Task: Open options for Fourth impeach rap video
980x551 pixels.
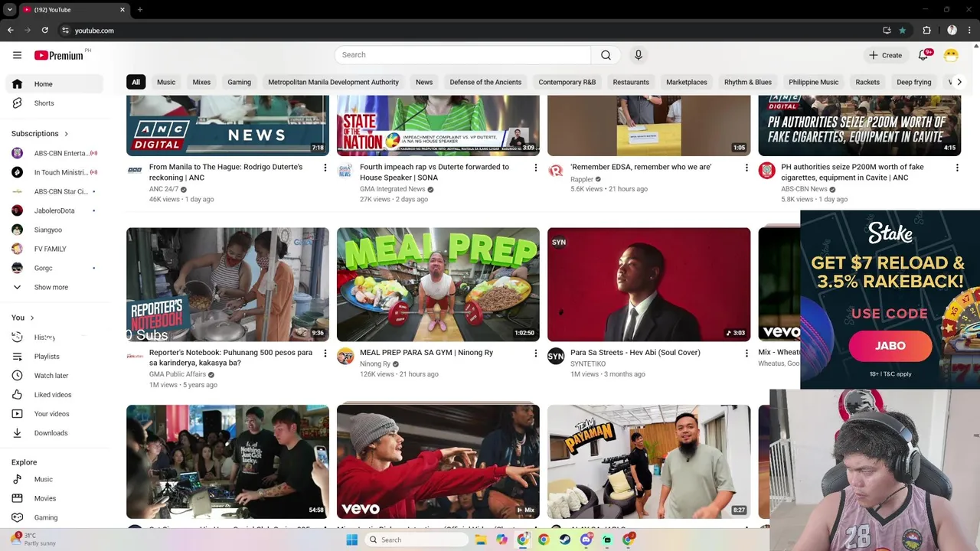Action: (x=535, y=168)
